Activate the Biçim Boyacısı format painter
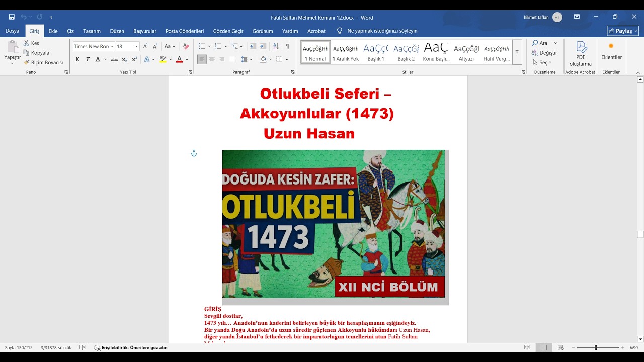644x362 pixels. click(43, 63)
